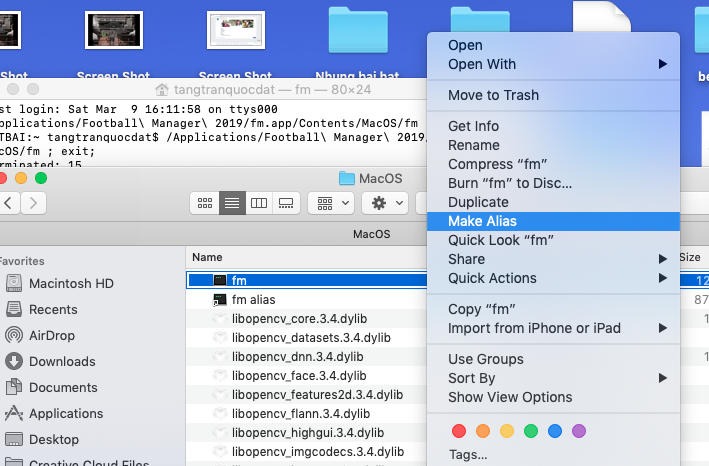
Task: Apply the red tag color
Action: click(x=459, y=431)
